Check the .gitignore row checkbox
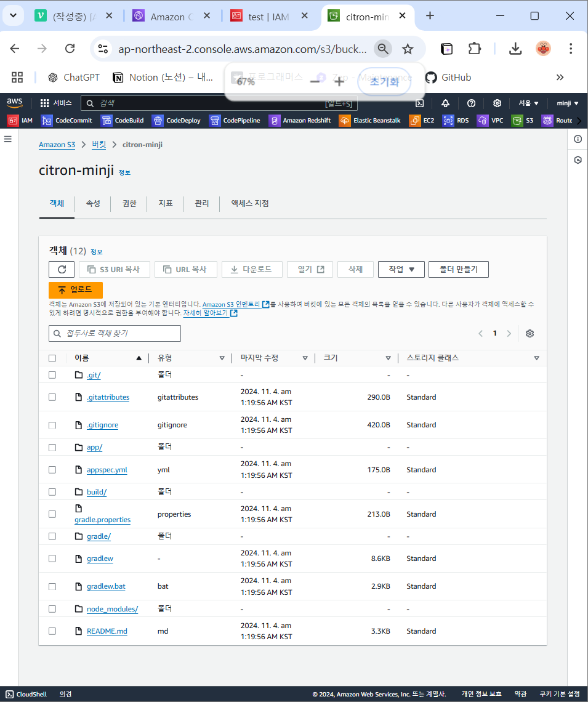 coord(52,426)
